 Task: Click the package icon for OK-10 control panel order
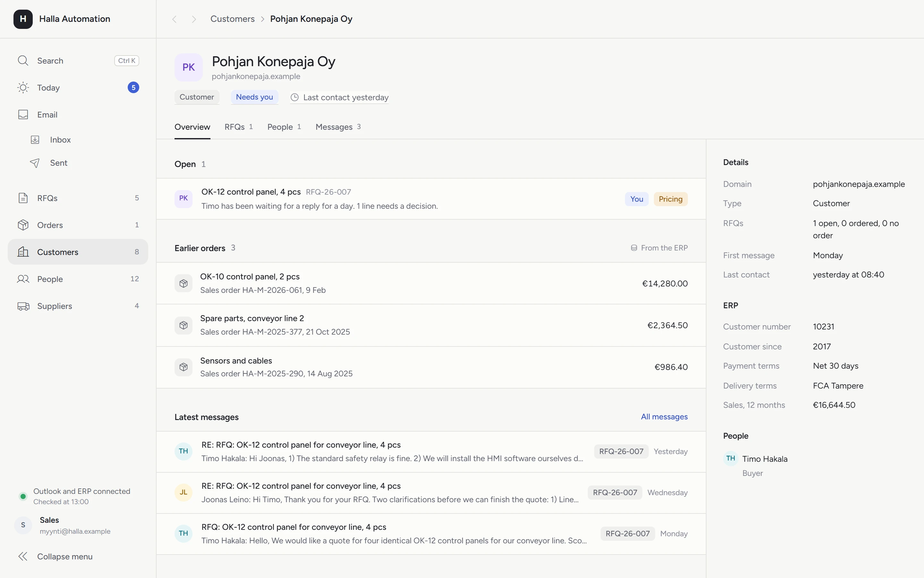click(x=184, y=283)
